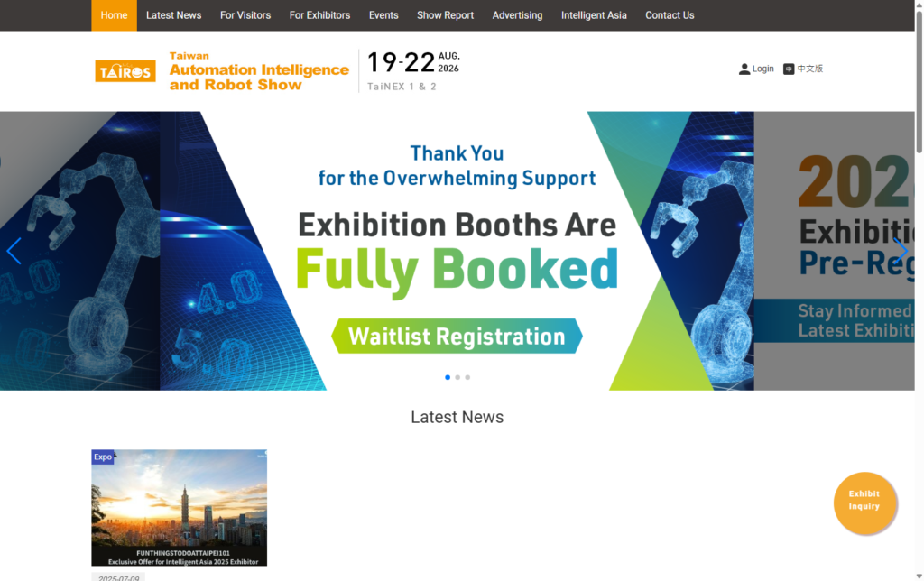
Task: Open the Taipei 101 news thumbnail
Action: coord(179,507)
